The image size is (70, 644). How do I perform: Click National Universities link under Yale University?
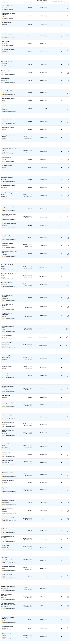tap(9, 45)
